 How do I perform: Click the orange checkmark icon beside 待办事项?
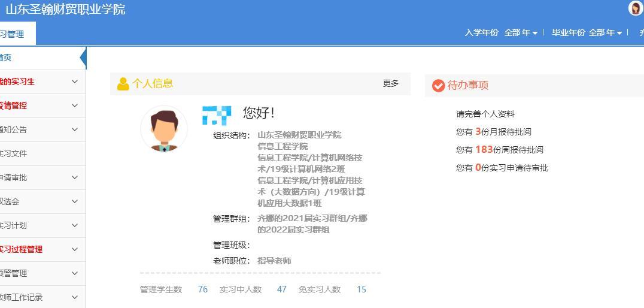point(438,86)
